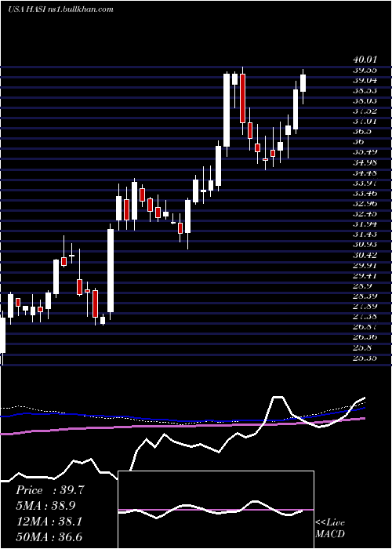Click the <<Live MACD label
Viewport: 392px width, 549px height.
330,528
